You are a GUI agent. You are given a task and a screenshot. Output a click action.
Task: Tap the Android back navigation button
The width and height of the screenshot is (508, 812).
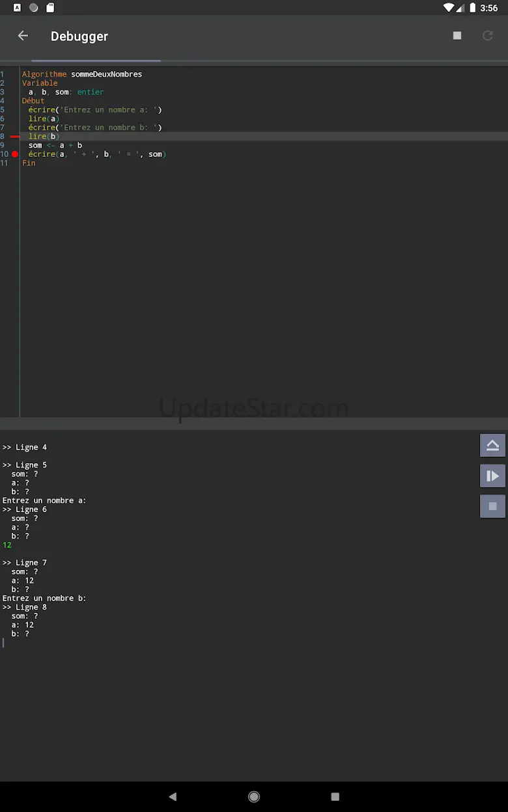pyautogui.click(x=173, y=796)
